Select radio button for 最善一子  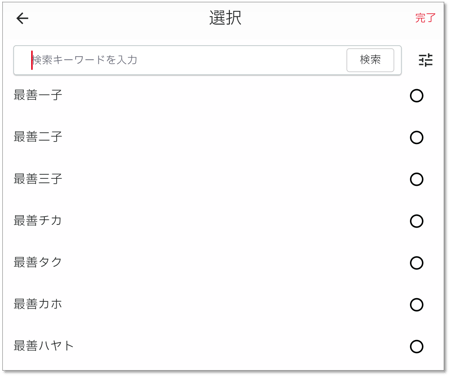click(416, 96)
